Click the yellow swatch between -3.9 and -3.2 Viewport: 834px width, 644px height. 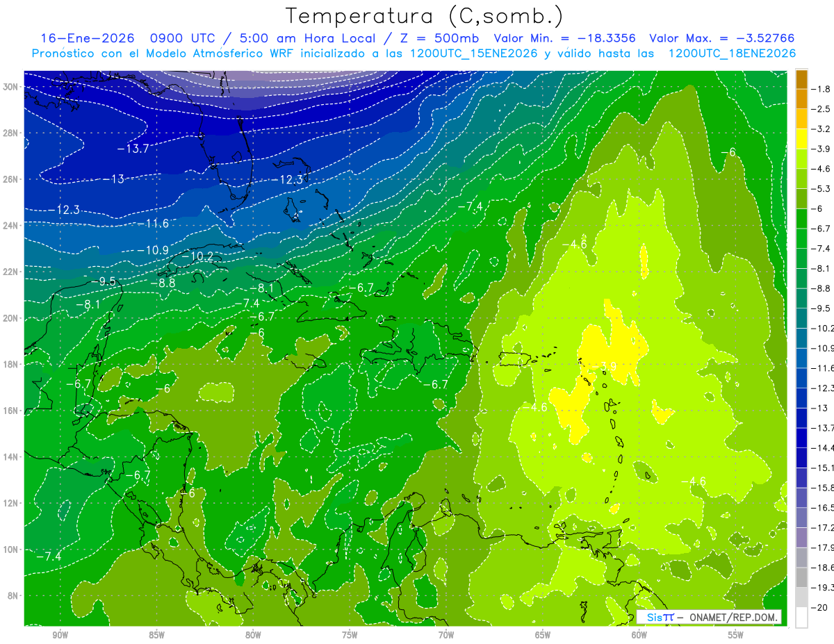click(x=801, y=138)
